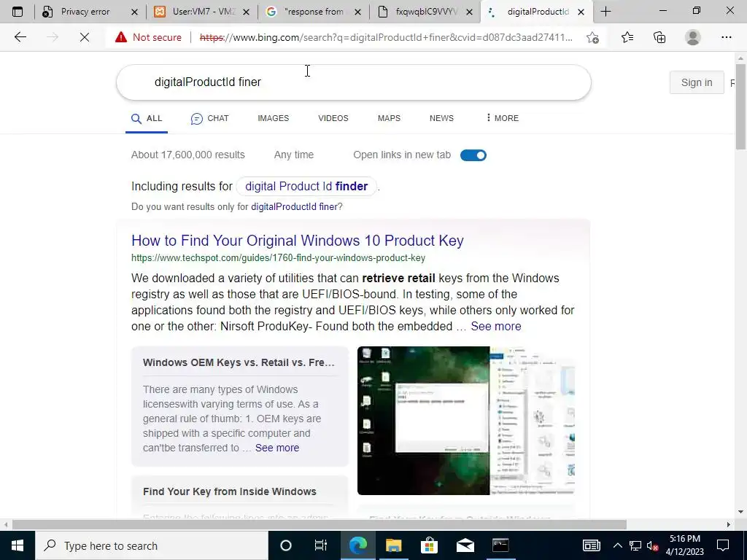Open Cortana circle icon on taskbar
Image resolution: width=747 pixels, height=560 pixels.
(x=285, y=545)
